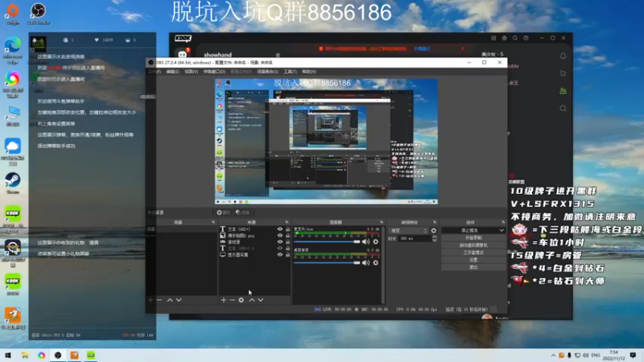Move source up with arrow icon
Screen dimensions: 644x362
[x=252, y=300]
